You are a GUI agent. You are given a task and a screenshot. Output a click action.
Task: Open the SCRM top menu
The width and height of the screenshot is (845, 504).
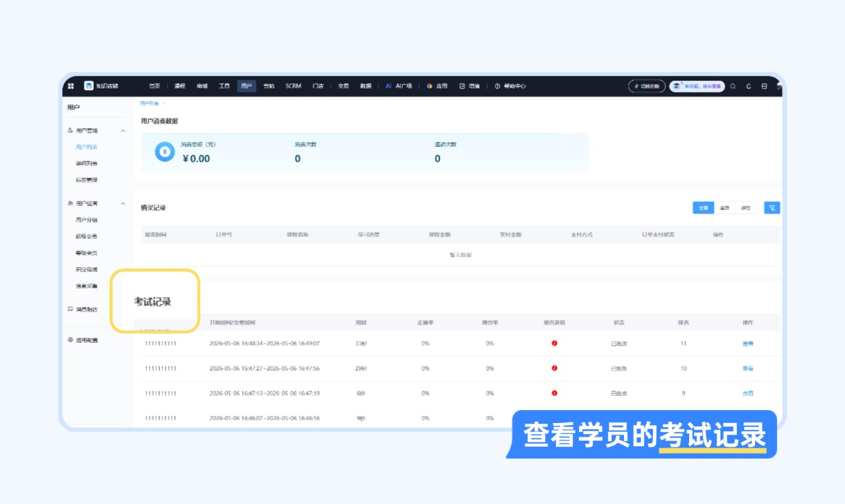293,86
